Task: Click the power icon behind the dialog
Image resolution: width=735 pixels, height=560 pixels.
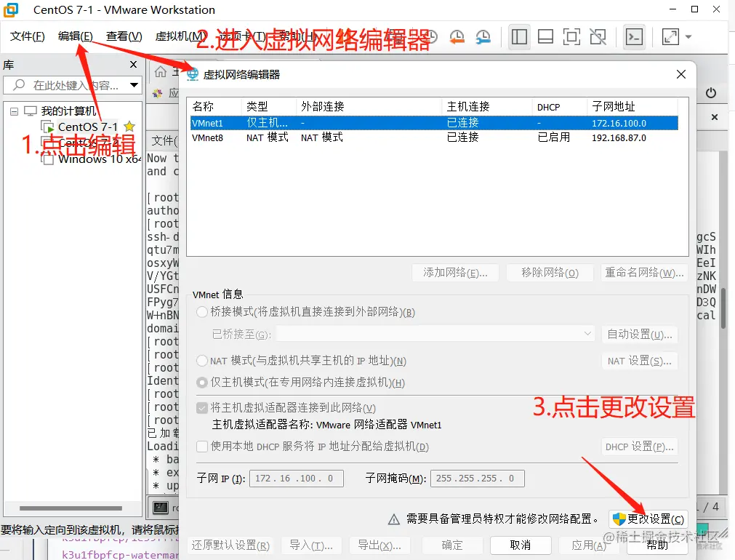Action: [710, 93]
